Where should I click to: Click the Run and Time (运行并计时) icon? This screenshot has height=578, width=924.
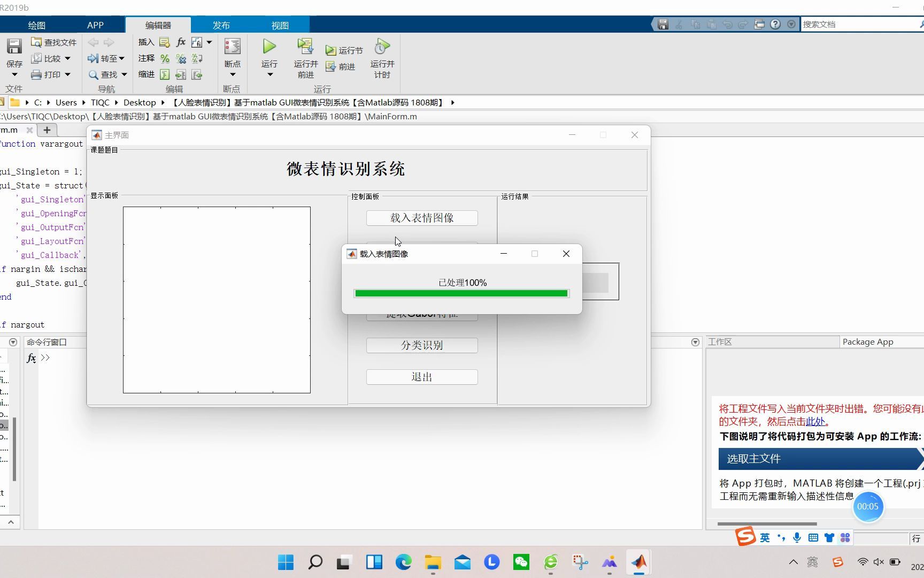pyautogui.click(x=382, y=46)
